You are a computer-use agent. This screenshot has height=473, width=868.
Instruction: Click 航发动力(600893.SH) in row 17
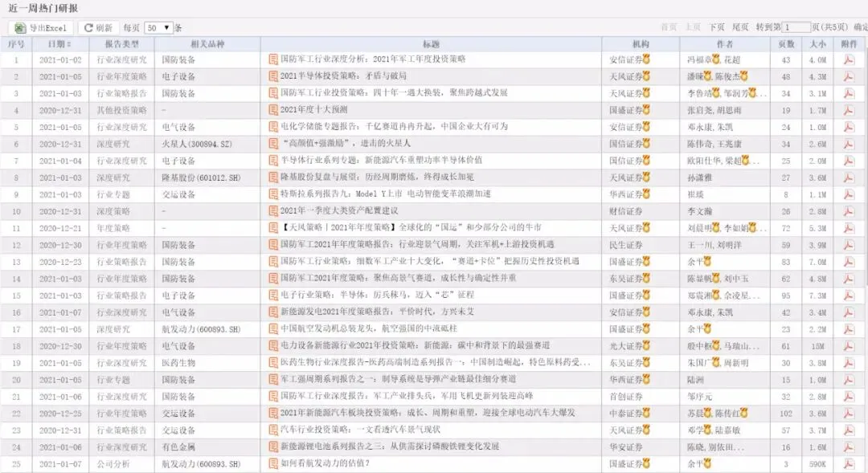(x=201, y=329)
